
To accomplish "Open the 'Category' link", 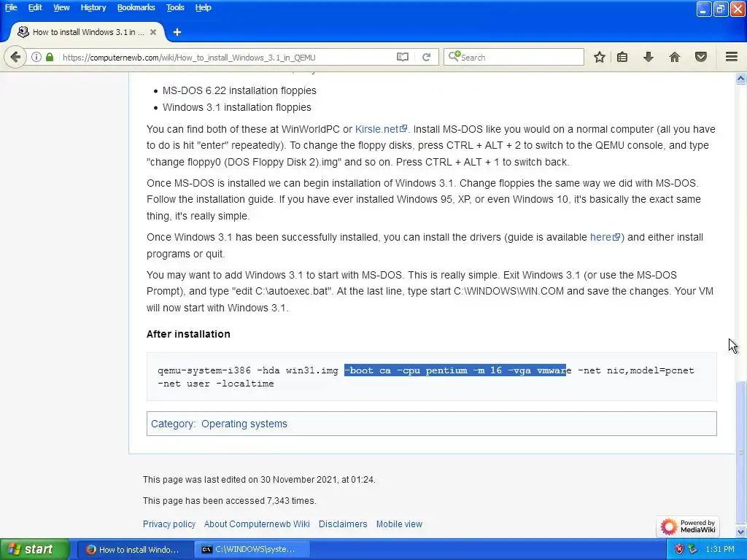I will (172, 424).
